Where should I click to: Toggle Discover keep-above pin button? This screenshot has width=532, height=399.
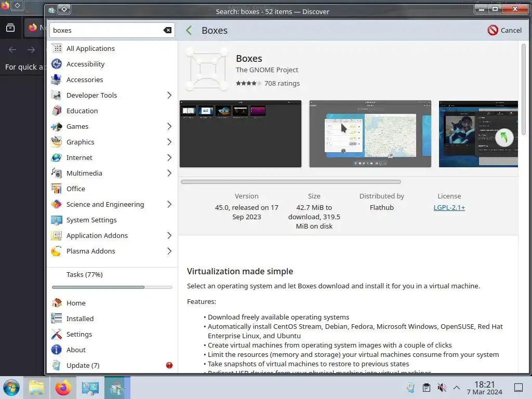[64, 9]
